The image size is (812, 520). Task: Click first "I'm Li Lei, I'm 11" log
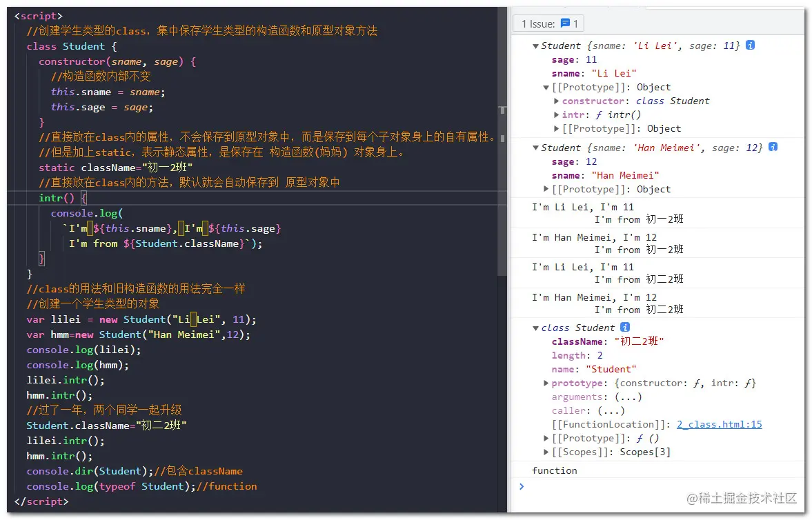582,207
